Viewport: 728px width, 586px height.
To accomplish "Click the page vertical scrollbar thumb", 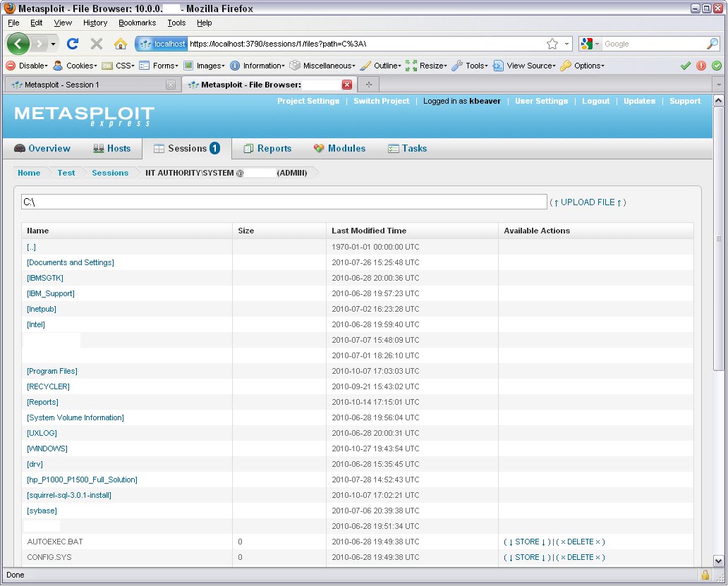I will [x=718, y=239].
